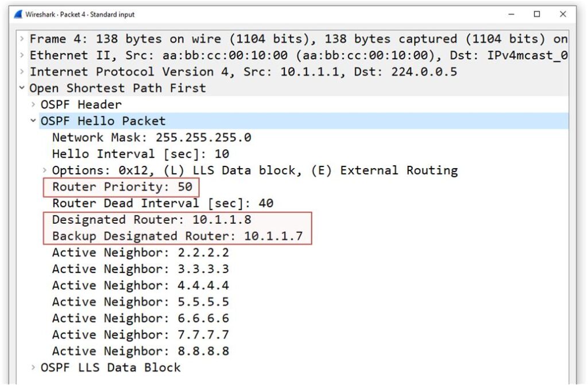Select the Hello Interval 10 field
This screenshot has width=588, height=385.
point(140,154)
